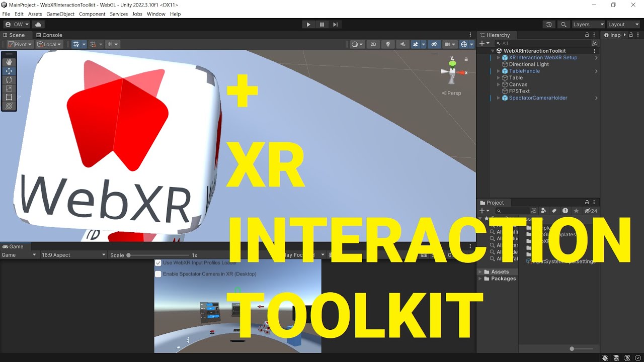This screenshot has height=362, width=644.
Task: Save search to favorites star
Action: tap(576, 211)
